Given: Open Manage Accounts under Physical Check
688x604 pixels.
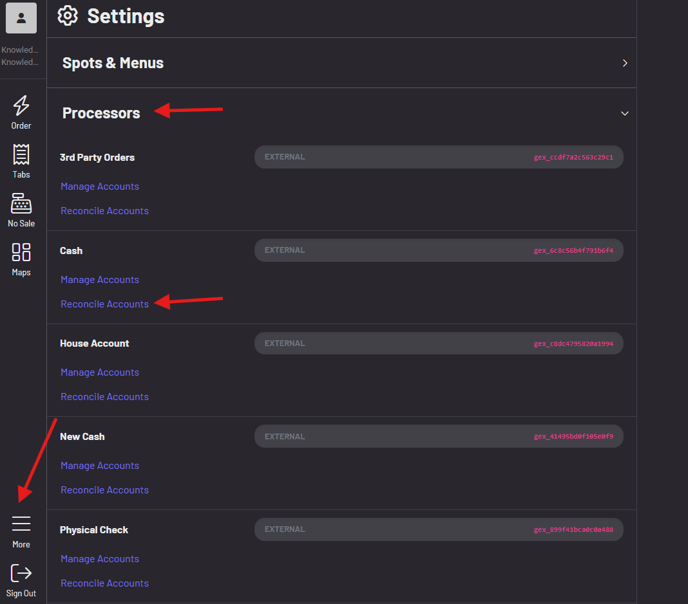Looking at the screenshot, I should coord(100,559).
